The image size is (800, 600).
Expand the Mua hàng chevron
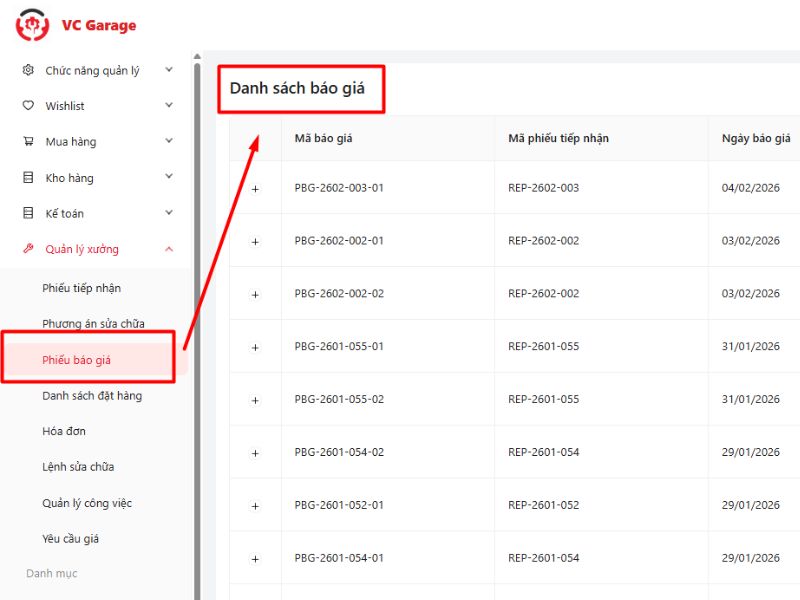pyautogui.click(x=169, y=142)
